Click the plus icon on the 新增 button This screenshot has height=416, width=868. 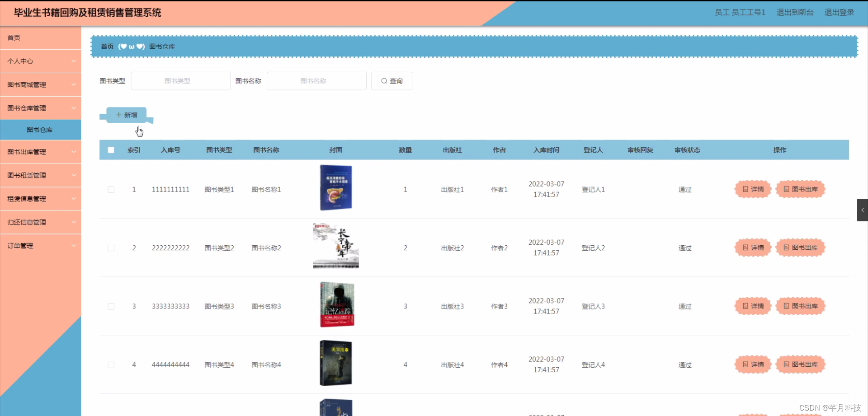[x=119, y=115]
